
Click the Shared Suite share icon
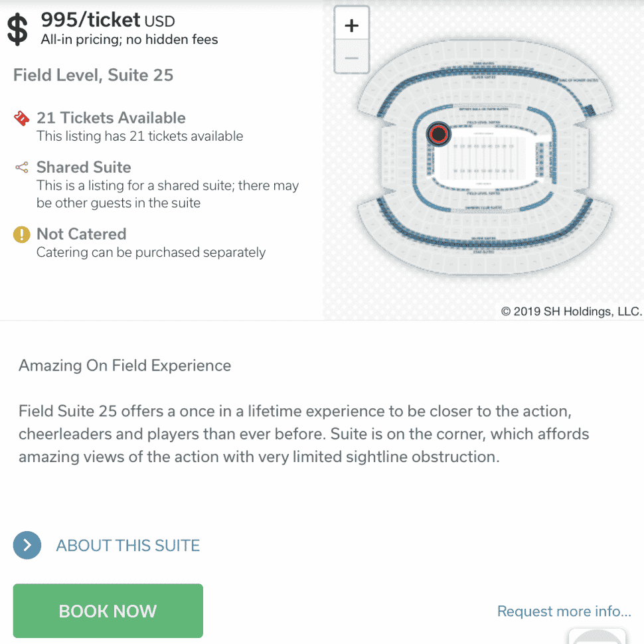pyautogui.click(x=22, y=167)
